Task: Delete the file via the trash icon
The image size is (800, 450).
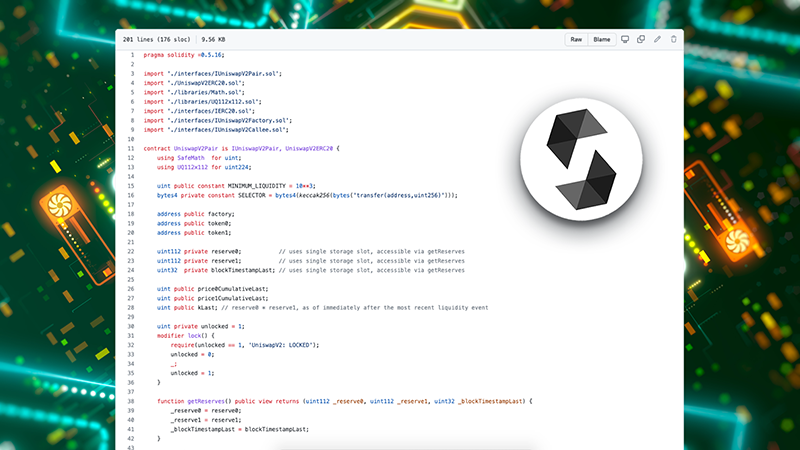Action: tap(673, 39)
